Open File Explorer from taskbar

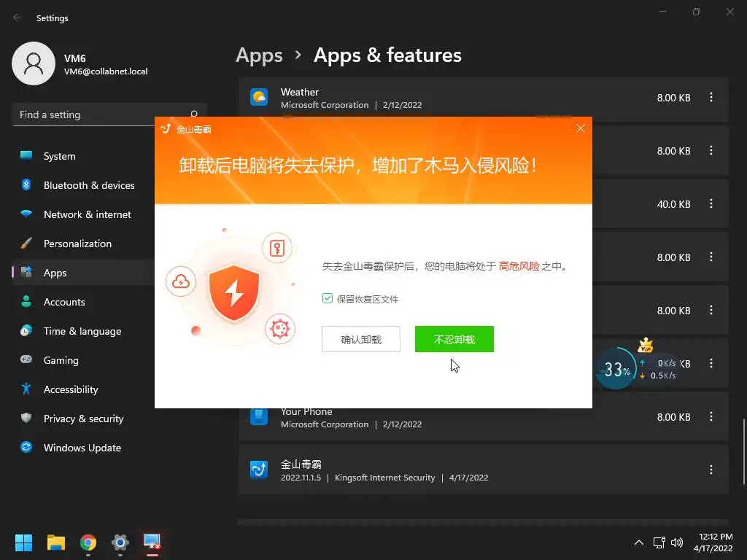tap(56, 542)
